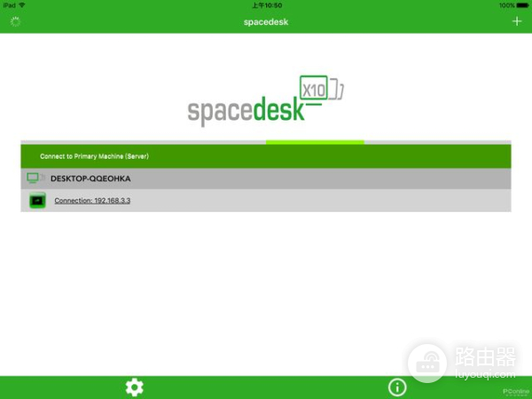
Task: Tap the Wi-Fi status icon
Action: 22,5
